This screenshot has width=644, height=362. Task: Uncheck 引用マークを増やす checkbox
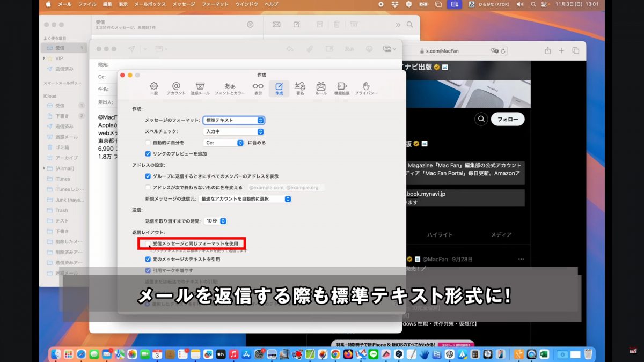tap(148, 270)
